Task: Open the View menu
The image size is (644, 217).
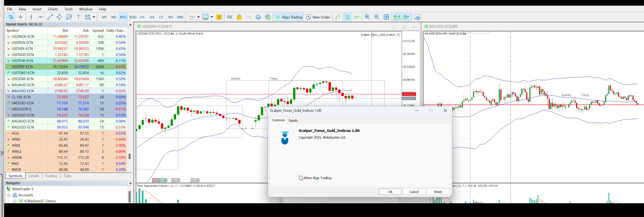Action: click(x=22, y=9)
